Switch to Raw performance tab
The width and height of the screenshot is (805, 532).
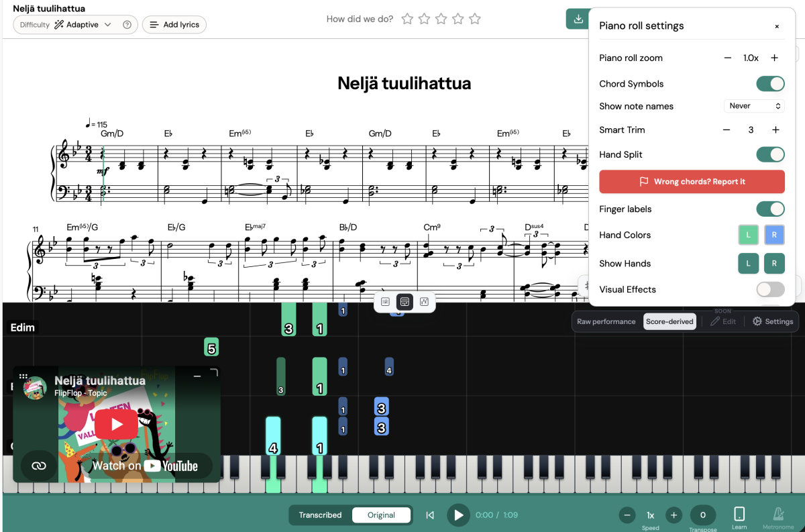pyautogui.click(x=606, y=321)
